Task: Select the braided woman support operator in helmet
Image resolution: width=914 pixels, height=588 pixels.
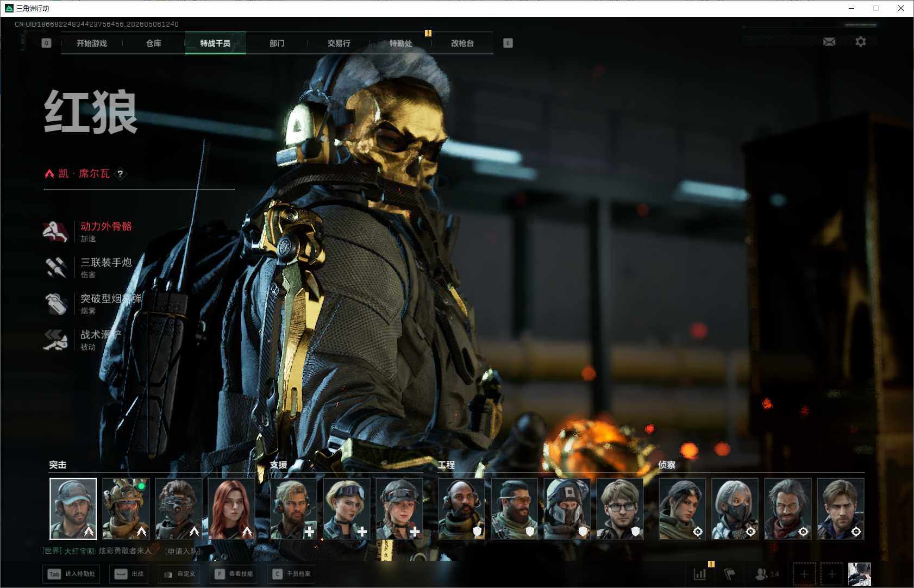Action: point(399,509)
